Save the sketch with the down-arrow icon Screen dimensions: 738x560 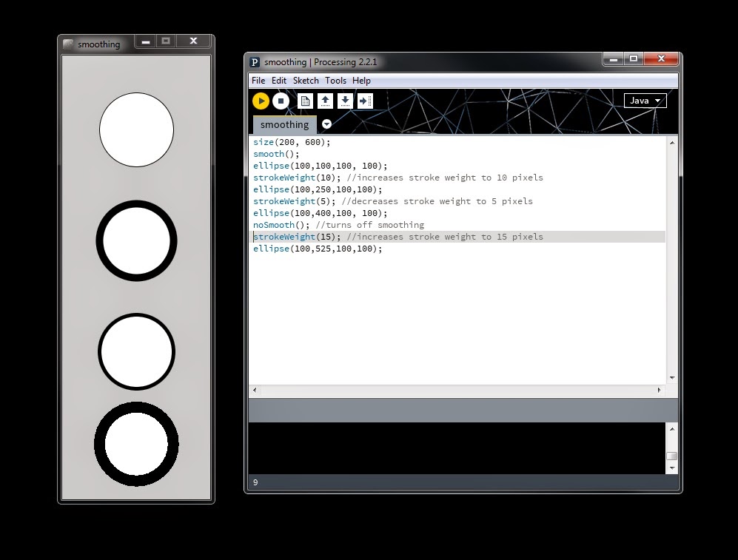(x=345, y=101)
